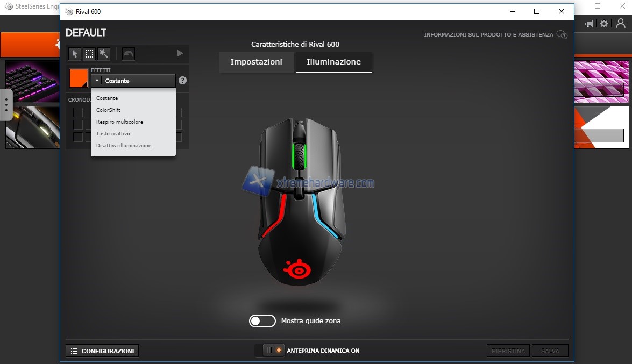Choose Respiro multicolore effect option
Image resolution: width=632 pixels, height=364 pixels.
coord(119,122)
